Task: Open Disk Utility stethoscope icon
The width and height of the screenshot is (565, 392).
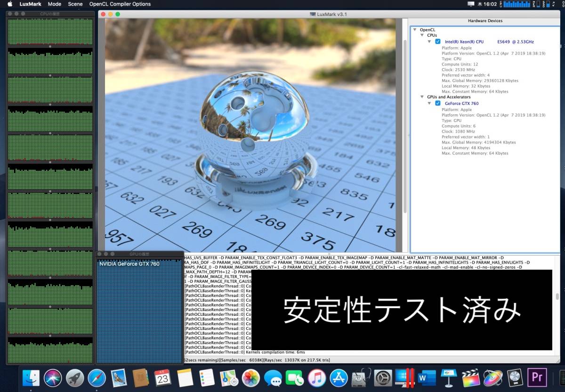Action: click(361, 377)
